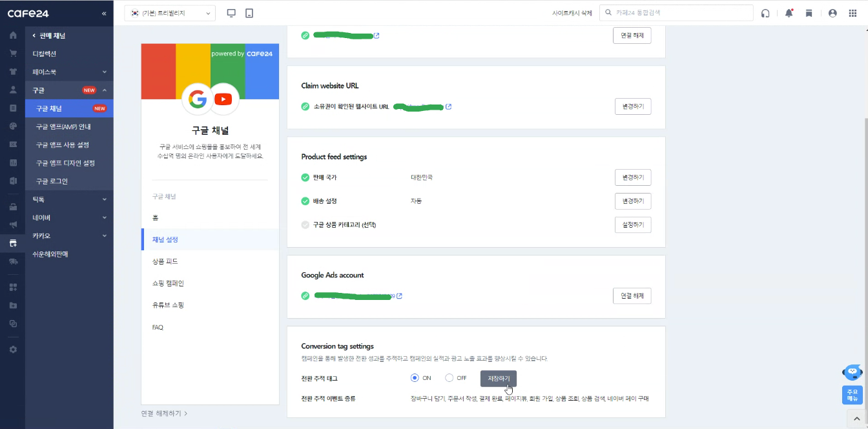868x429 pixels.
Task: Expand the 카카오 menu
Action: (x=70, y=235)
